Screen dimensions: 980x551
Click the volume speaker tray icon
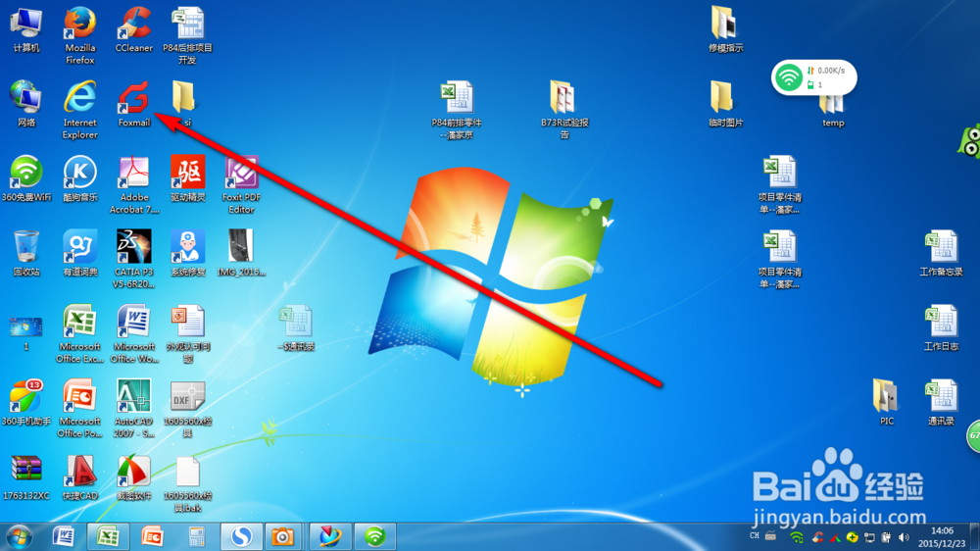coord(904,537)
